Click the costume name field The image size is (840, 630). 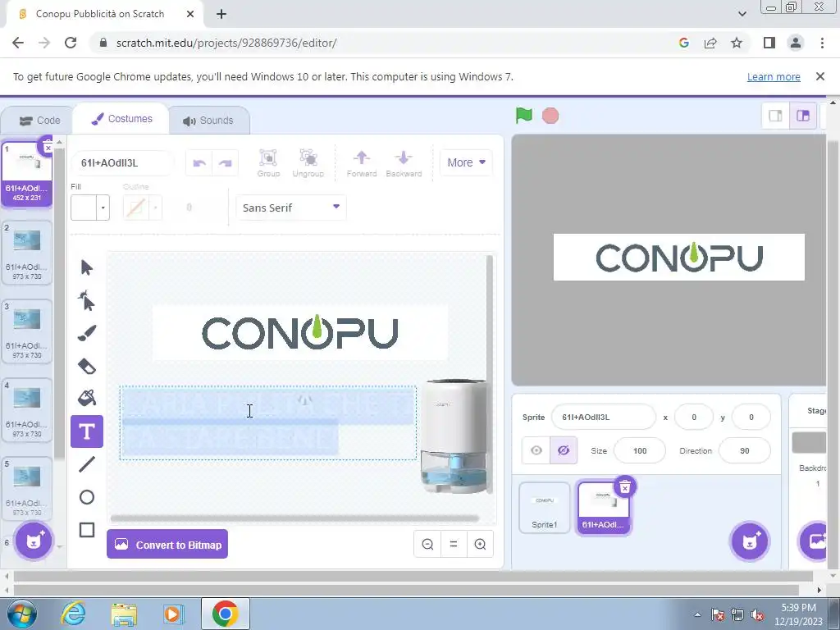[123, 163]
